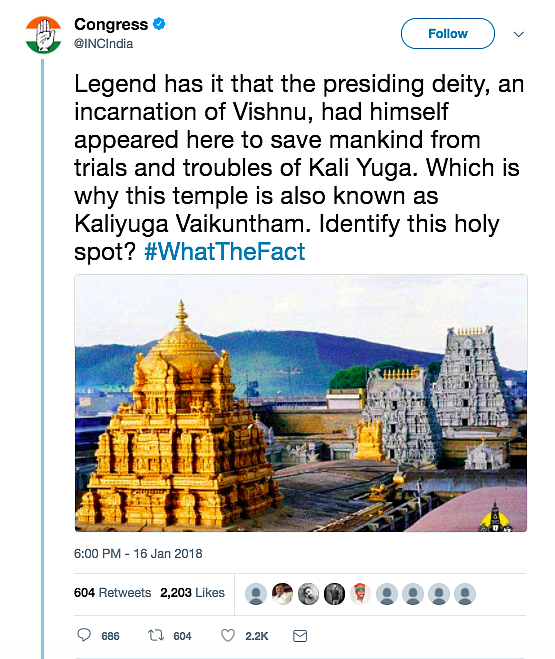555x659 pixels.
Task: Click the reply speech bubble icon
Action: click(x=84, y=635)
